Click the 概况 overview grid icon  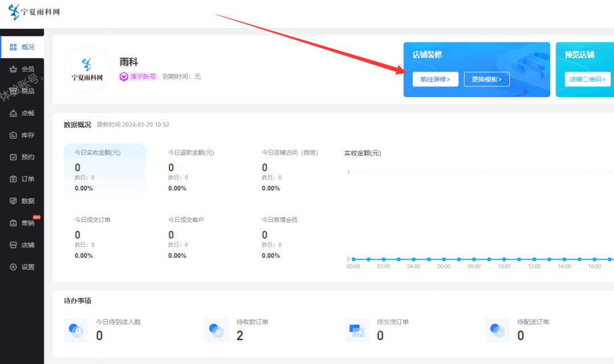point(13,47)
